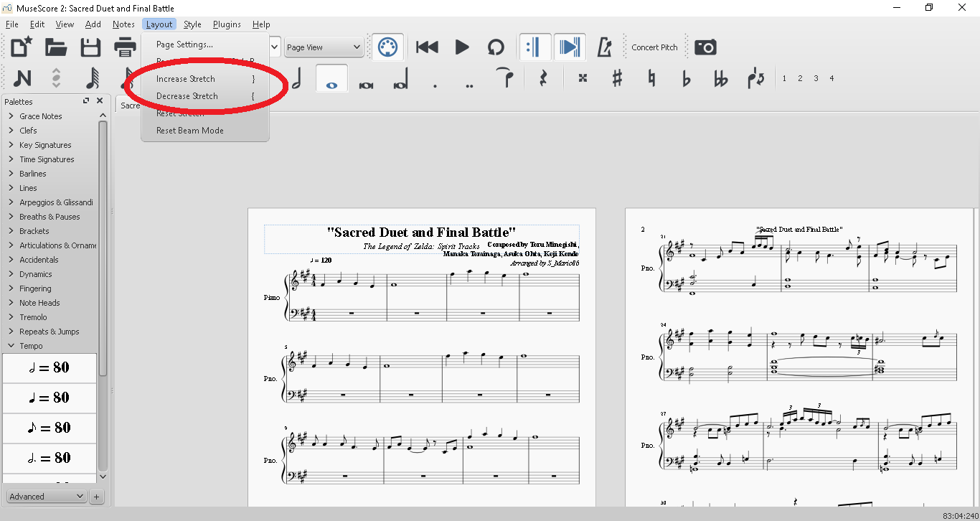Choose Page Settings from Layout menu
This screenshot has width=980, height=521.
click(x=205, y=44)
